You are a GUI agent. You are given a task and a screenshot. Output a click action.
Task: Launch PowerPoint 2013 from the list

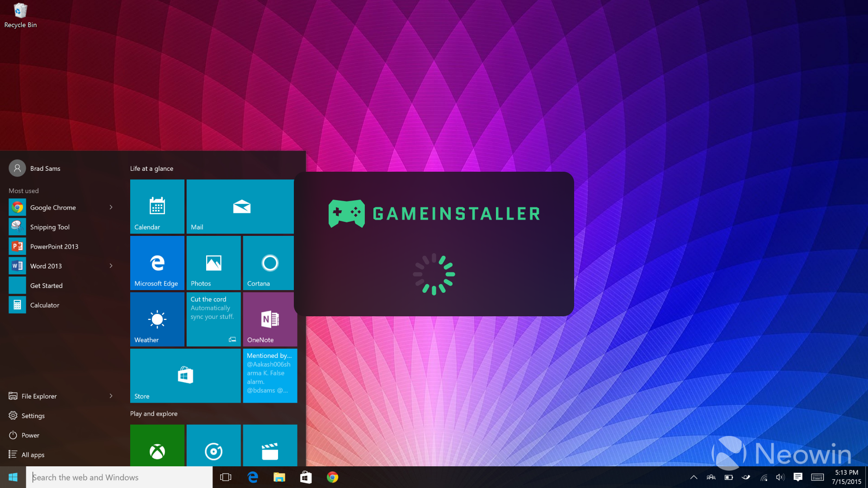pos(54,246)
